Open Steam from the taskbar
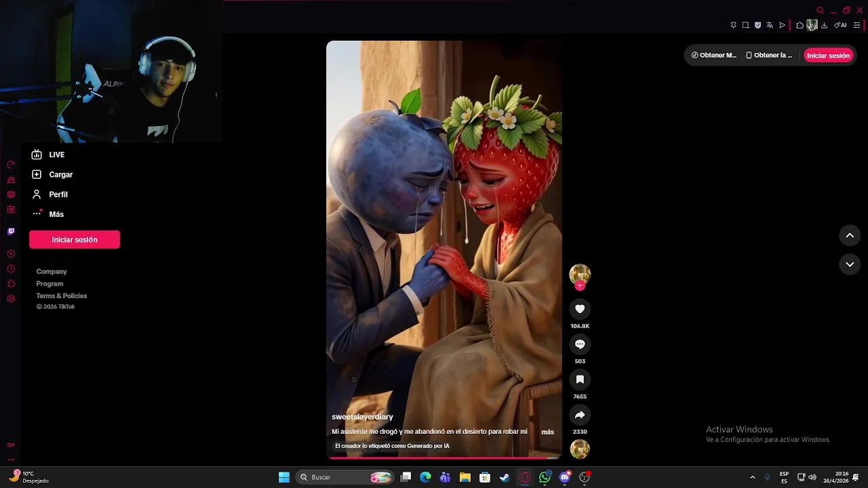 (505, 477)
